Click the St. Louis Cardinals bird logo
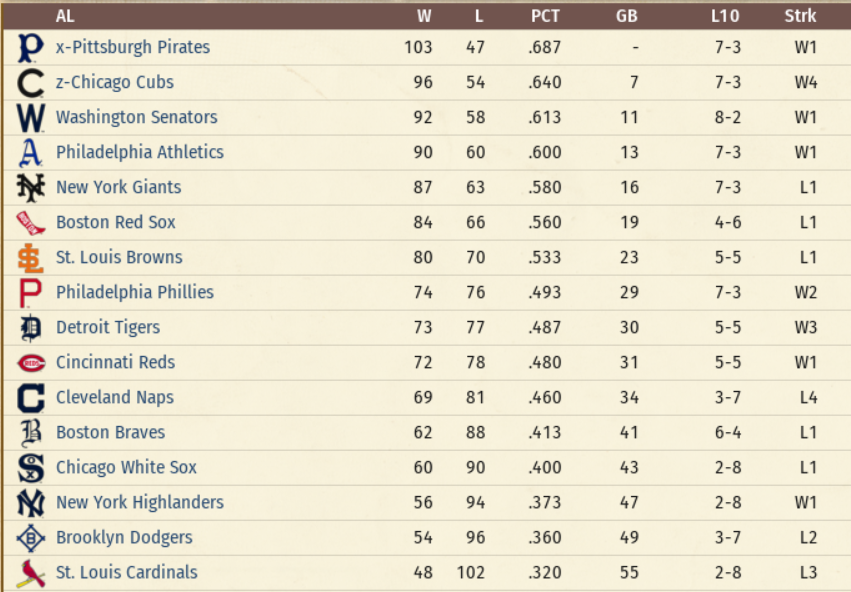 click(x=31, y=572)
